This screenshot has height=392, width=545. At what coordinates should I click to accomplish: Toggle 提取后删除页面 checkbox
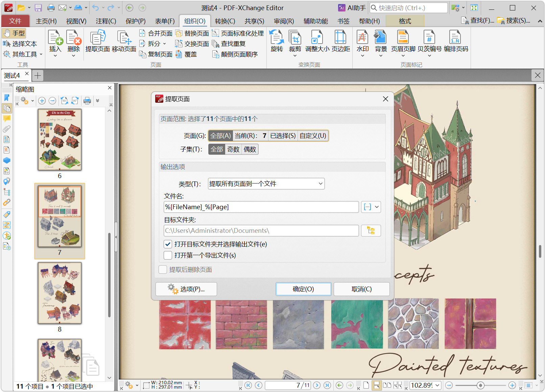click(163, 270)
